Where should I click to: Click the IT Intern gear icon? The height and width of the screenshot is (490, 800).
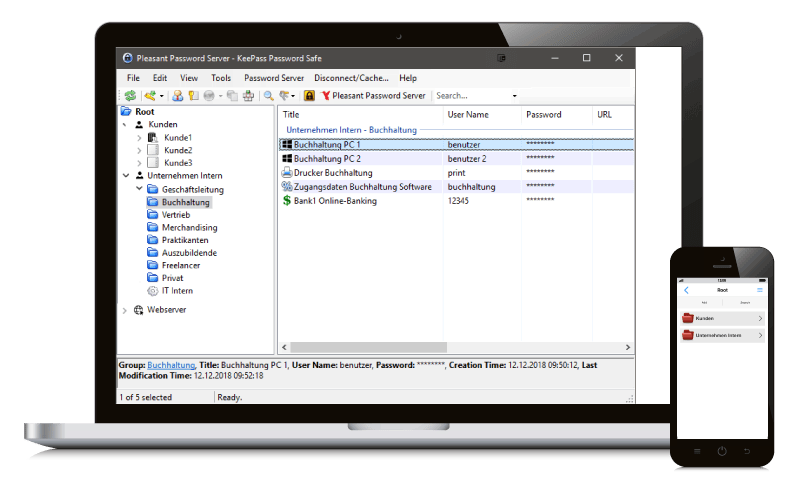[153, 291]
